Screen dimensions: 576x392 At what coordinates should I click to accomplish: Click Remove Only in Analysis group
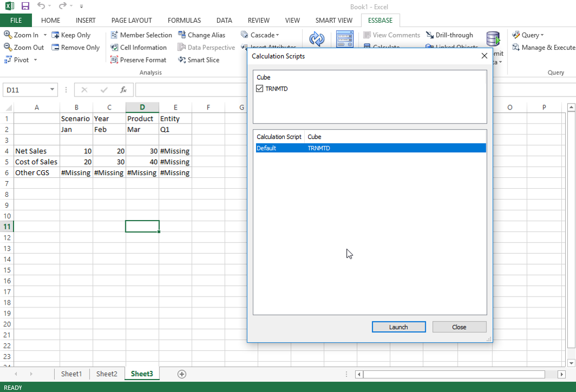76,47
